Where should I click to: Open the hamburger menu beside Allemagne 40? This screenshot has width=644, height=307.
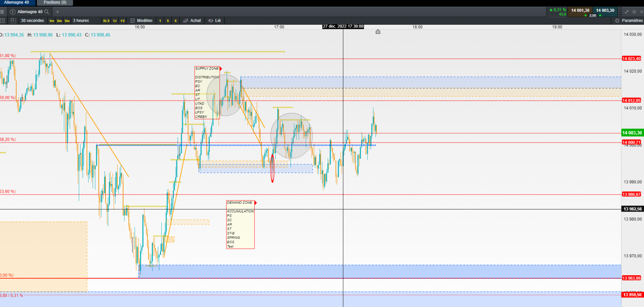point(2,12)
